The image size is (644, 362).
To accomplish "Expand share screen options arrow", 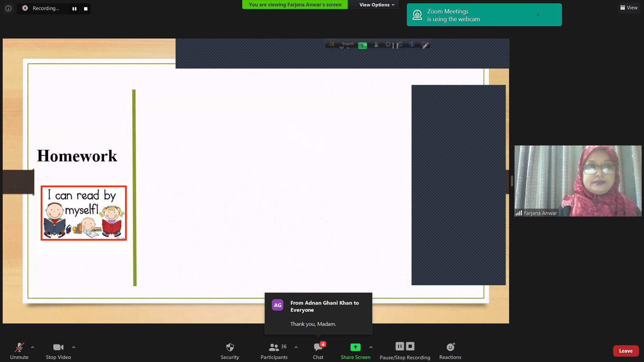I will [x=371, y=347].
